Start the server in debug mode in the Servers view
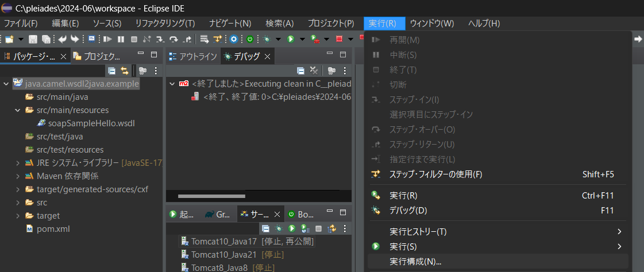644x272 pixels. tap(279, 228)
